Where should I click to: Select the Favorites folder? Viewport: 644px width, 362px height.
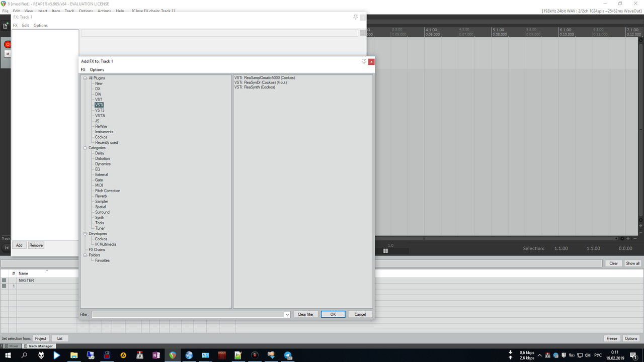tap(102, 260)
